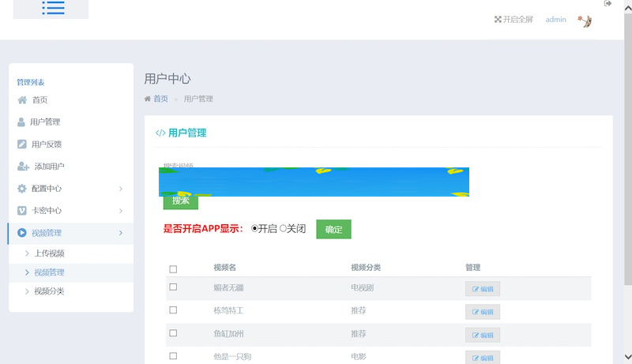This screenshot has width=632, height=364.
Task: Click the green 确定 button
Action: (x=333, y=229)
